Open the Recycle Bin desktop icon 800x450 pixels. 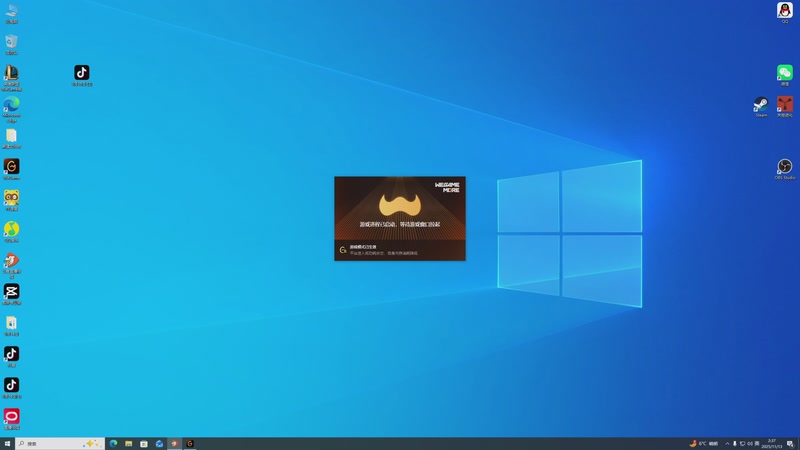[11, 44]
